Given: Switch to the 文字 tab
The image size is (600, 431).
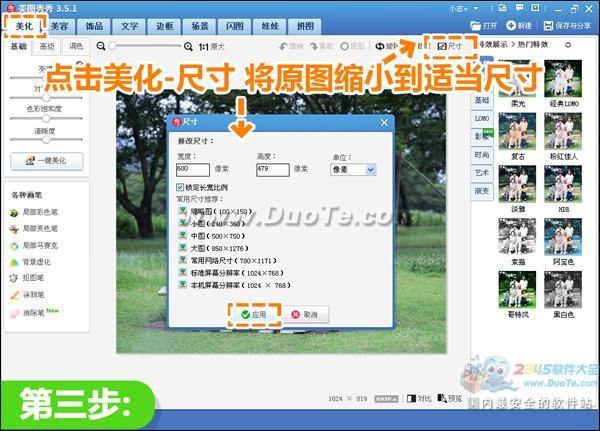Looking at the screenshot, I should click(129, 26).
